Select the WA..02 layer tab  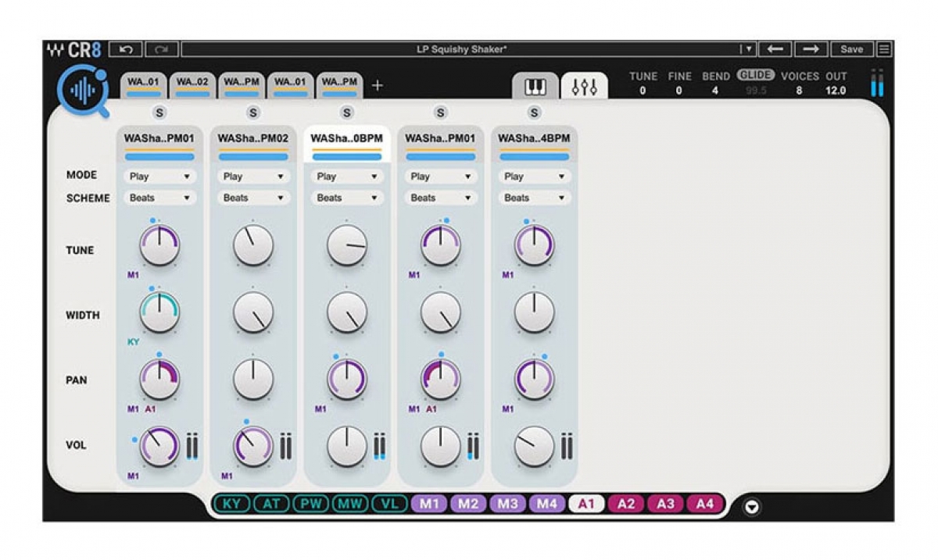[x=193, y=85]
